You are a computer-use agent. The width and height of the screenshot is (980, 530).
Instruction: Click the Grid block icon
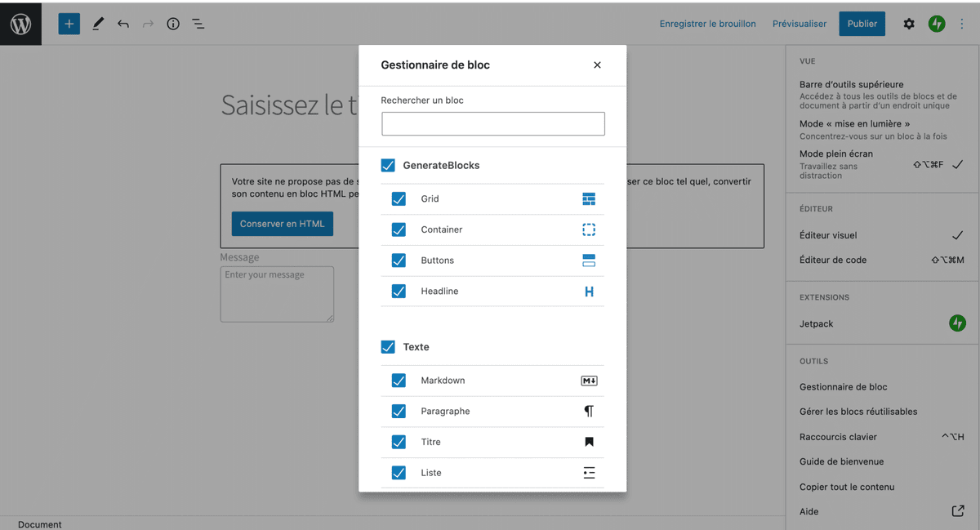589,198
